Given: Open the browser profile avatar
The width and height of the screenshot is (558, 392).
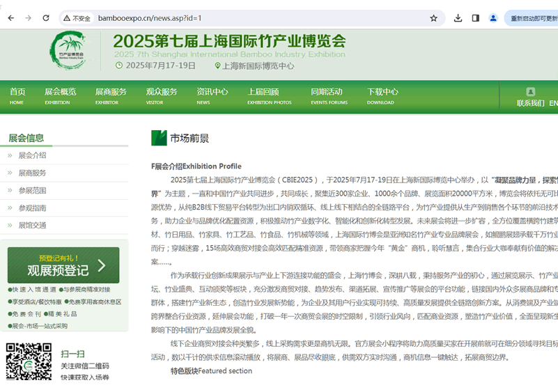Looking at the screenshot, I should 493,18.
